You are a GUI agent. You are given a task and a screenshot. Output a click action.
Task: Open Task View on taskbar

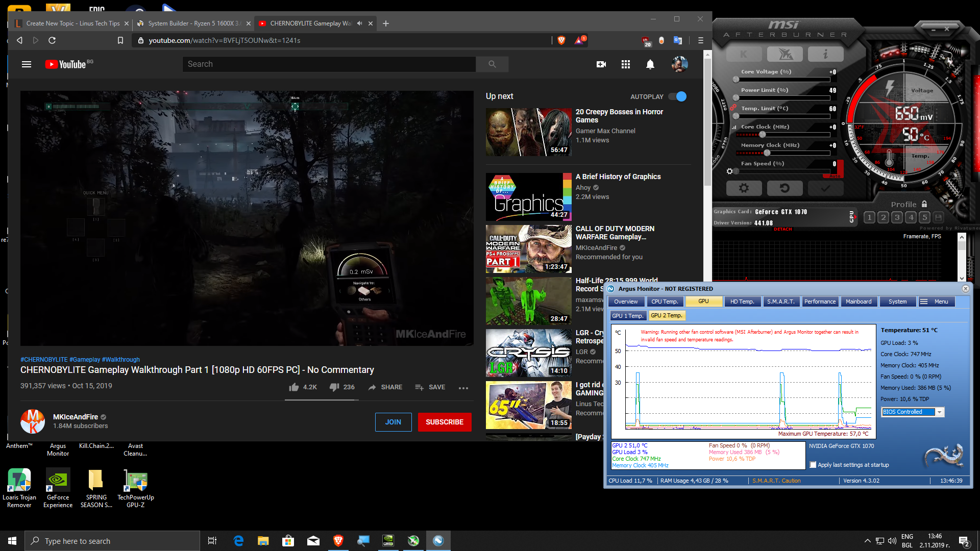point(212,541)
